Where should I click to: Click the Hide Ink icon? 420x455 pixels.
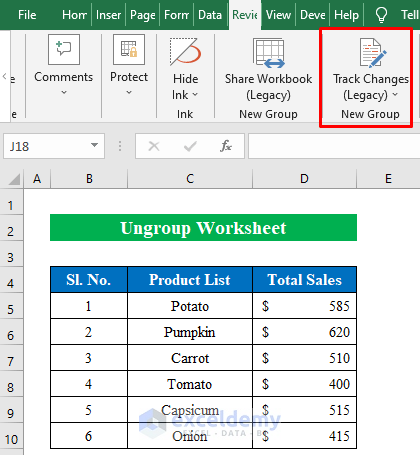(x=185, y=51)
